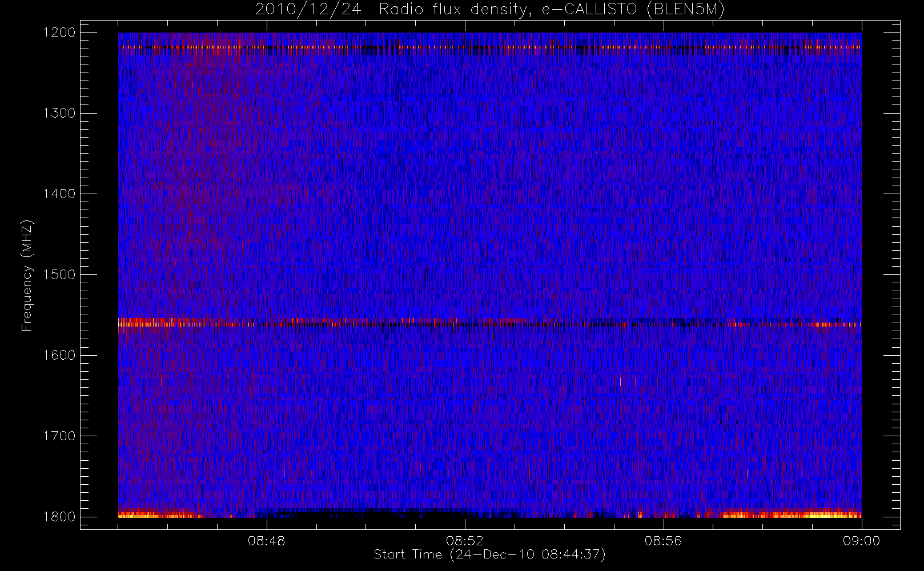
Task: Click the 08:56 time tick label
Action: 663,541
